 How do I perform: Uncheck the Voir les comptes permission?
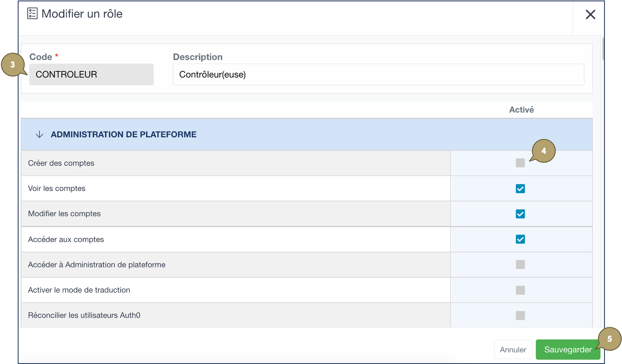click(x=520, y=189)
